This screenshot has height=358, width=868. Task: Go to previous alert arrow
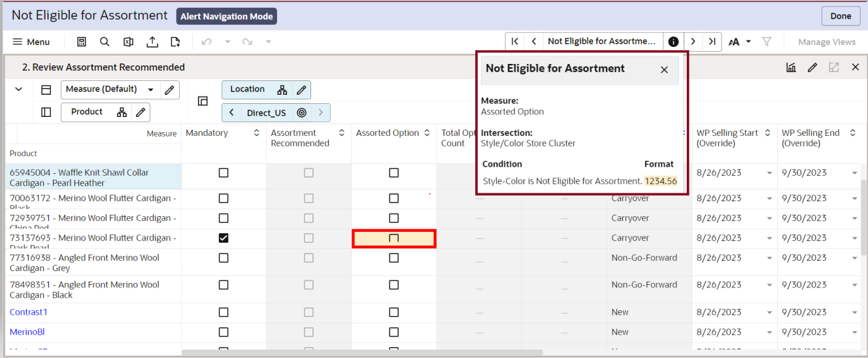click(x=534, y=41)
